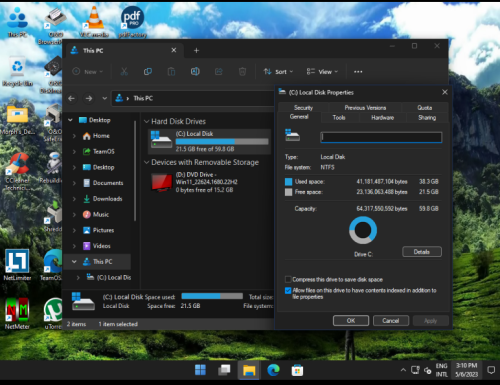Collapse Devices with Removable Storage group

(146, 162)
